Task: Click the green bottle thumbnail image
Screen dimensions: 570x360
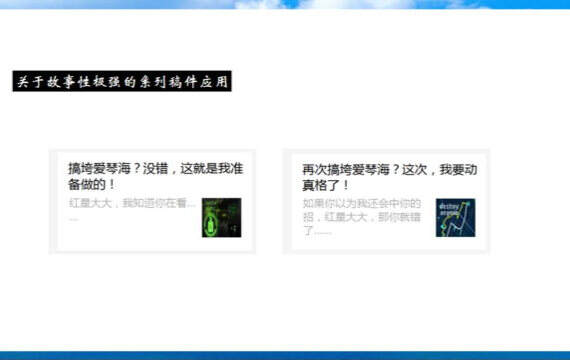Action: [221, 217]
